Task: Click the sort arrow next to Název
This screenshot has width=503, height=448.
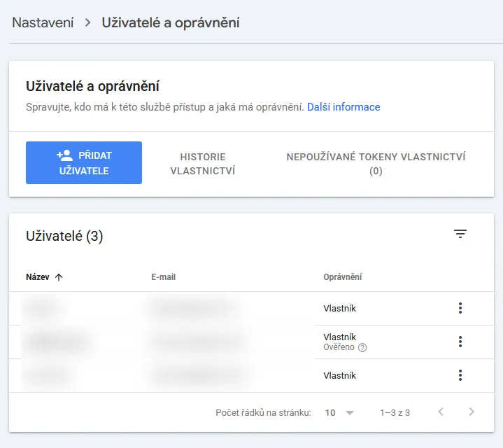Action: click(x=59, y=277)
